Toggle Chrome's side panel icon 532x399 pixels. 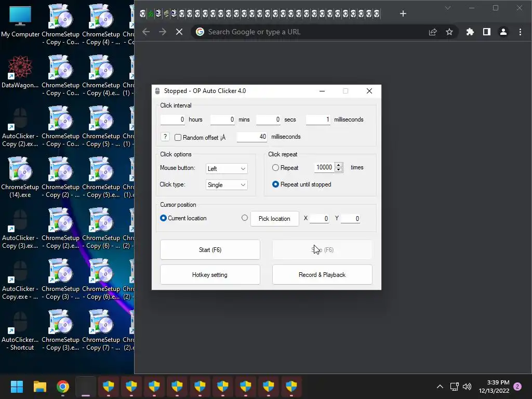tap(486, 32)
